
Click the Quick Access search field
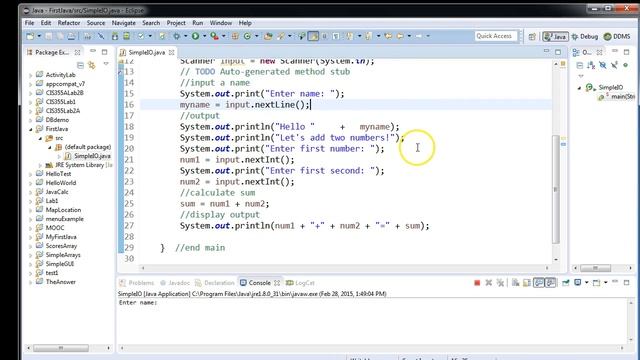tap(496, 36)
